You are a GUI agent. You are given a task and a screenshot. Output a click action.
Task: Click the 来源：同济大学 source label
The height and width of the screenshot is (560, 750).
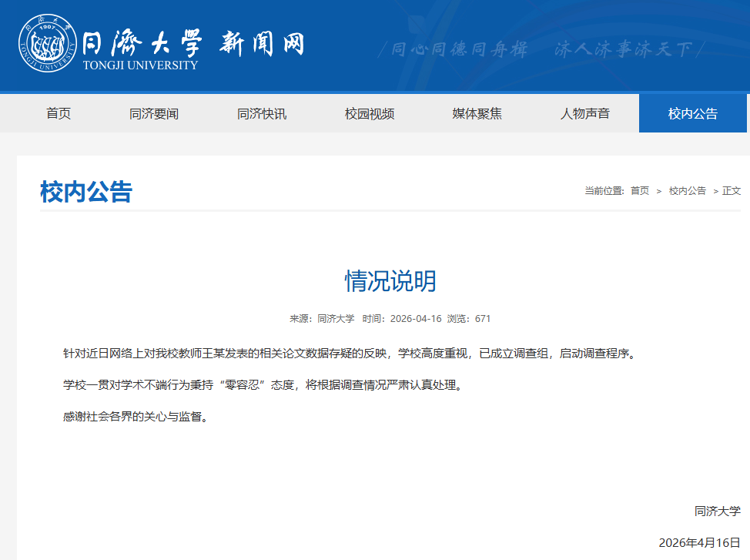click(322, 319)
